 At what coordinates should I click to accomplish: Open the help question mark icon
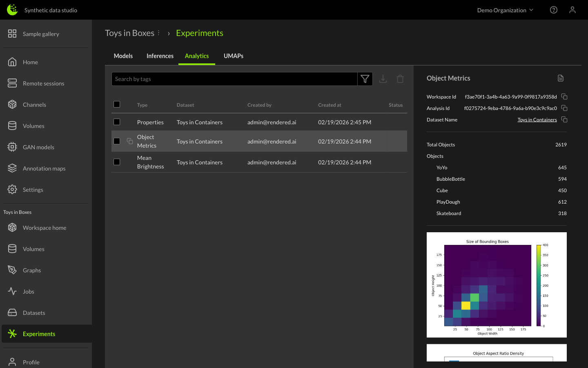click(554, 10)
